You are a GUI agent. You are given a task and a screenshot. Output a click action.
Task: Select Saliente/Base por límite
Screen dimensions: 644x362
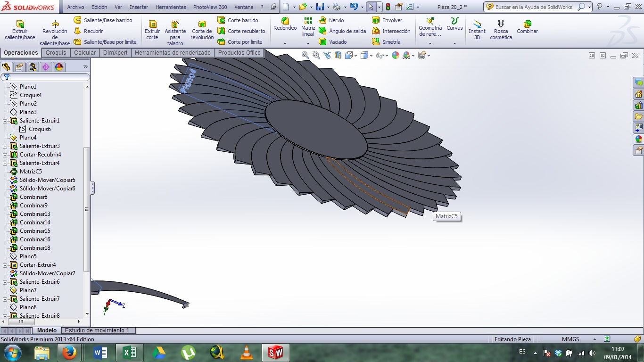tap(105, 42)
